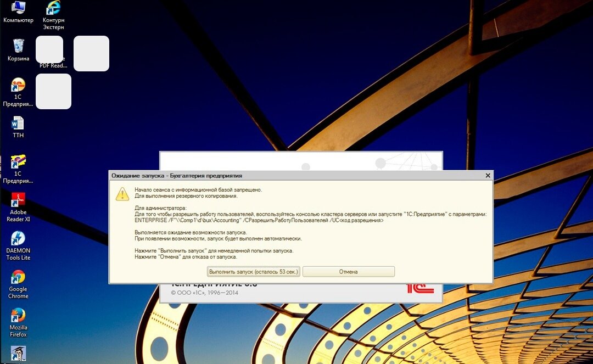Select the upper 1С Предприятие shortcut
593x364 pixels.
(x=18, y=92)
